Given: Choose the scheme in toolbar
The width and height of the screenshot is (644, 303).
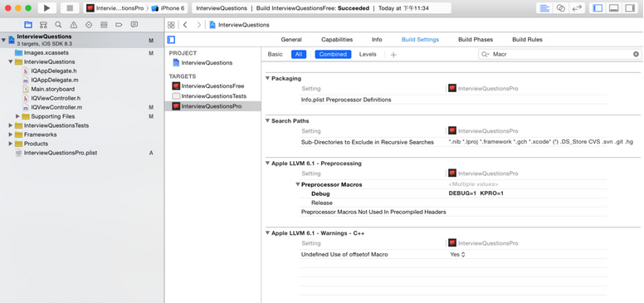Looking at the screenshot, I should coord(115,8).
